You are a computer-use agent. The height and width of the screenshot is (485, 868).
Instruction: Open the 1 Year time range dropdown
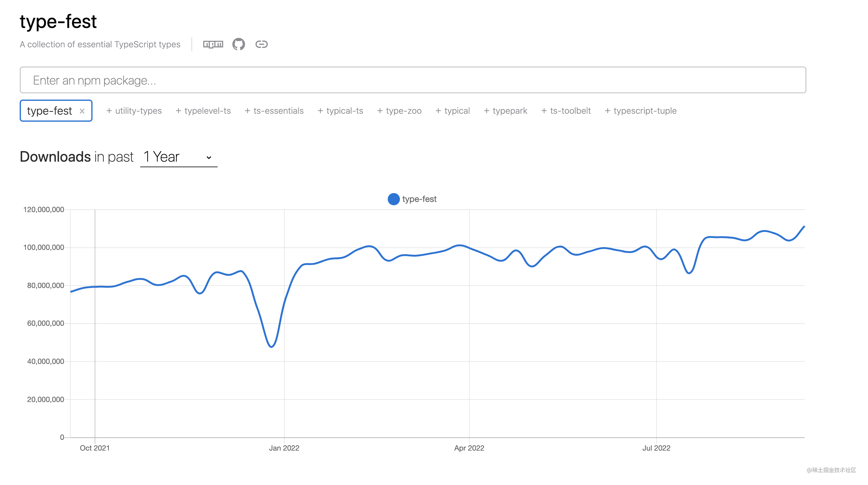pyautogui.click(x=179, y=157)
